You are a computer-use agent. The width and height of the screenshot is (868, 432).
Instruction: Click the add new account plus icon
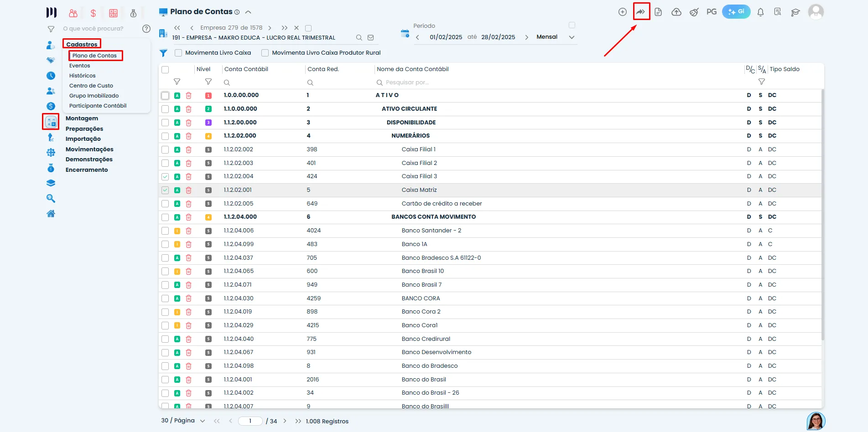[622, 12]
